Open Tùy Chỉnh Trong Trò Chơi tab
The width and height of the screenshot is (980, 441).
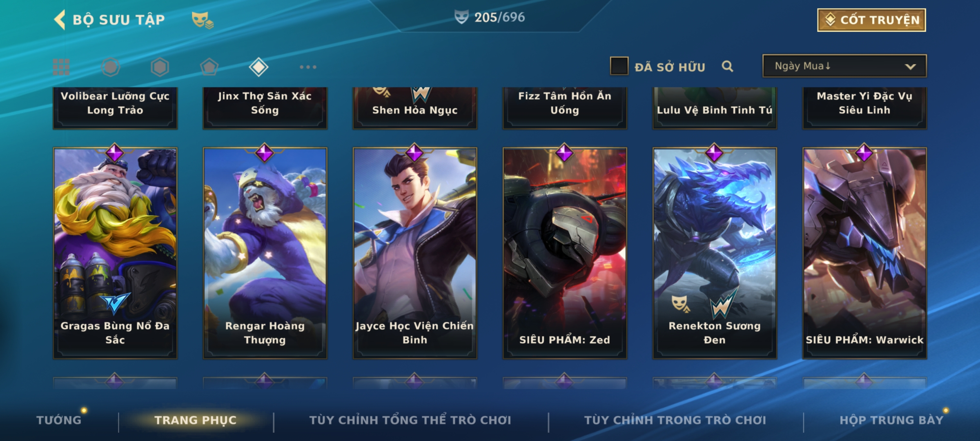point(675,420)
